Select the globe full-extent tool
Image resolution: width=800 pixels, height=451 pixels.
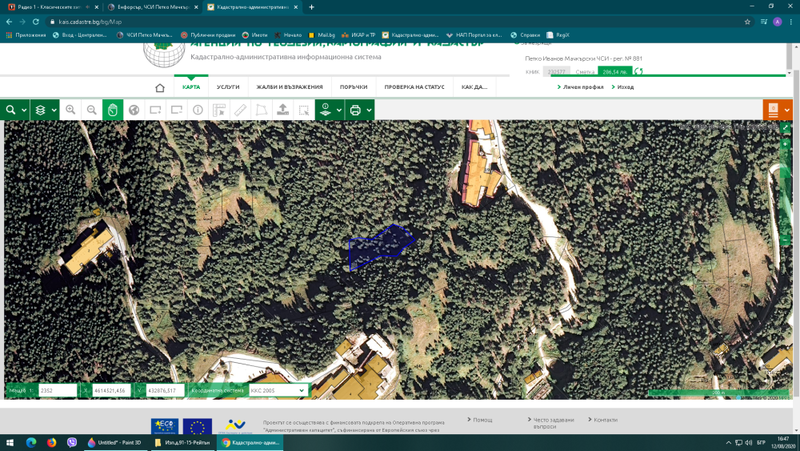pyautogui.click(x=134, y=110)
